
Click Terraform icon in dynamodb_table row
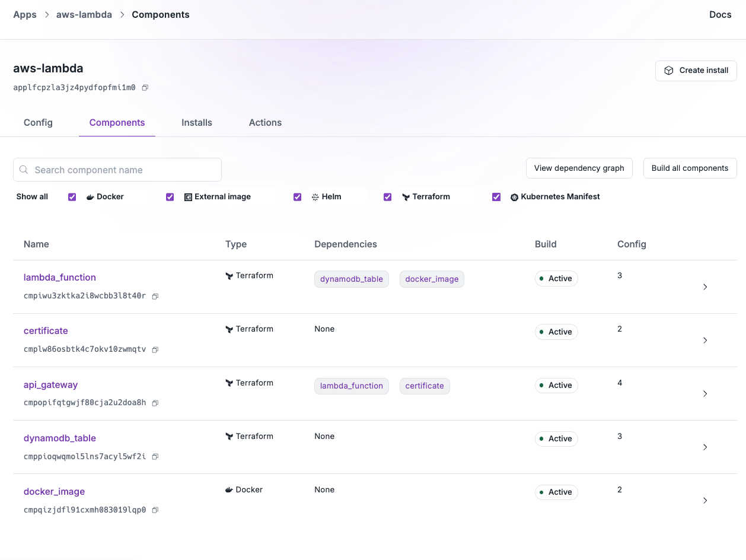[229, 437]
